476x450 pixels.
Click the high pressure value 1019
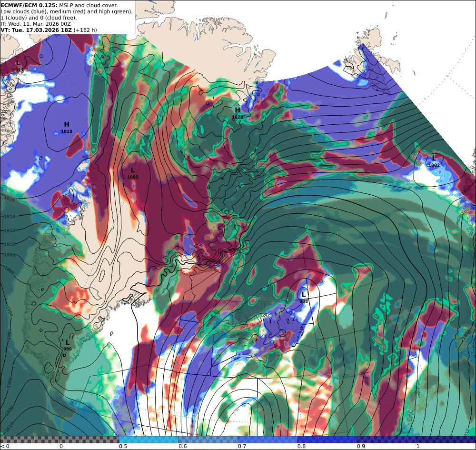(x=67, y=131)
